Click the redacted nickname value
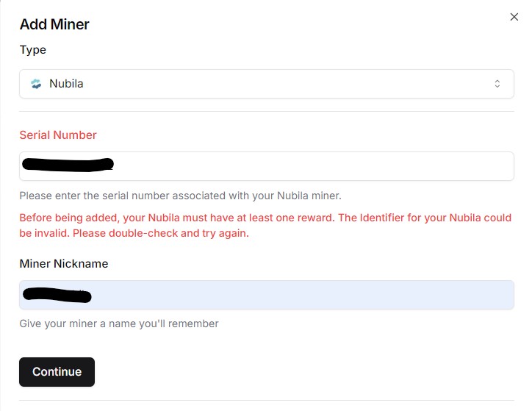 tap(57, 296)
